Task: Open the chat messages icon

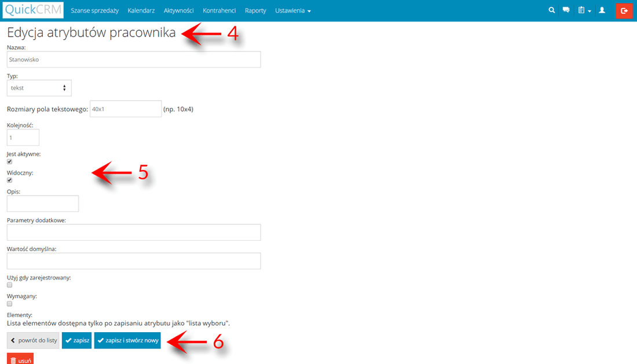Action: (566, 10)
